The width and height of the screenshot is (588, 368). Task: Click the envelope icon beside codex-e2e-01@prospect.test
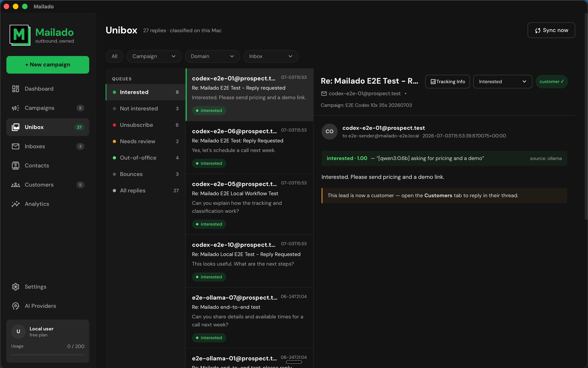324,94
